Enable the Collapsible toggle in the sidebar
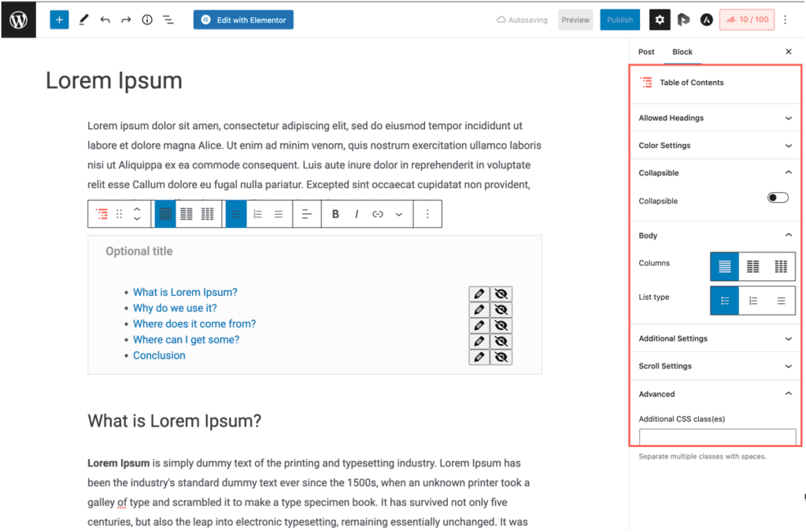 tap(778, 198)
